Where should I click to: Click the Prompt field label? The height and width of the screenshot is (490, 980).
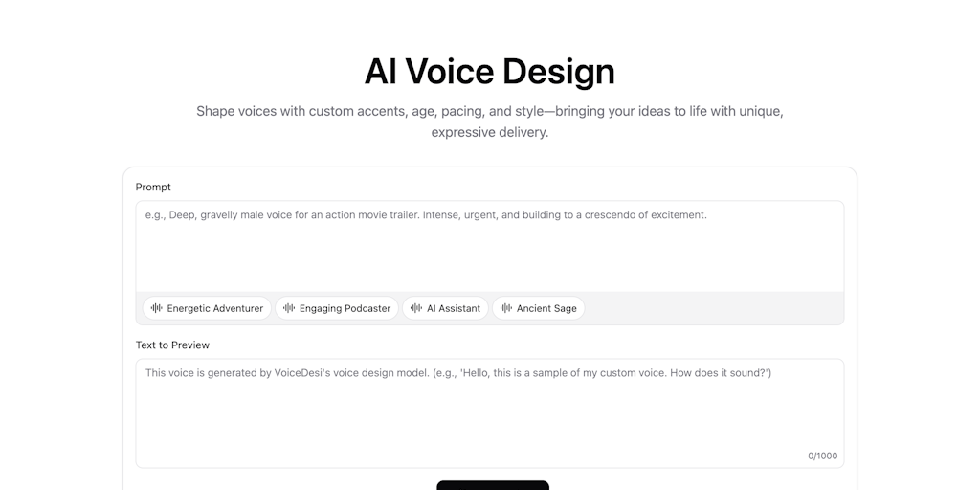[153, 187]
